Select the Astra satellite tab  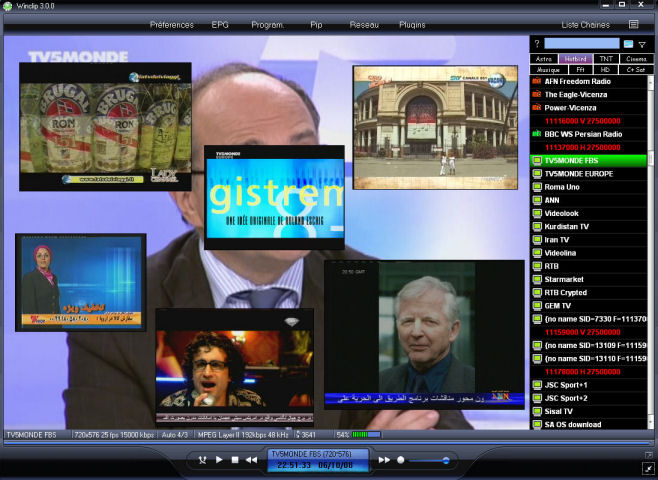point(544,59)
